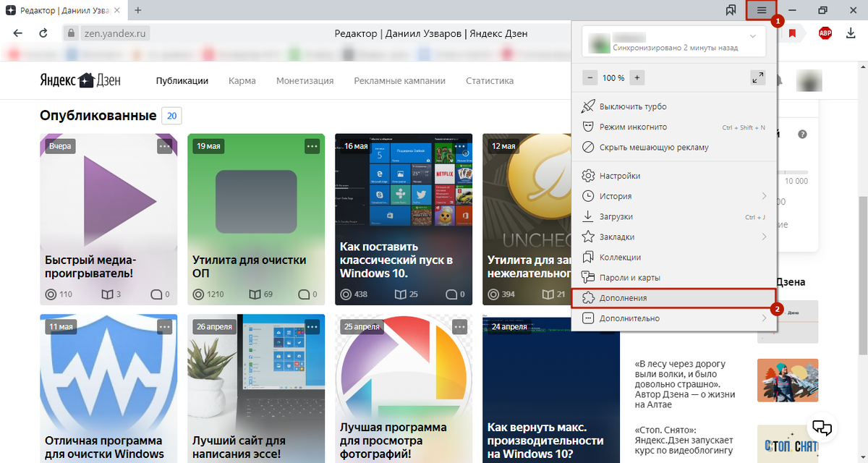Click the padlock site security icon
This screenshot has height=463, width=868.
coord(70,33)
